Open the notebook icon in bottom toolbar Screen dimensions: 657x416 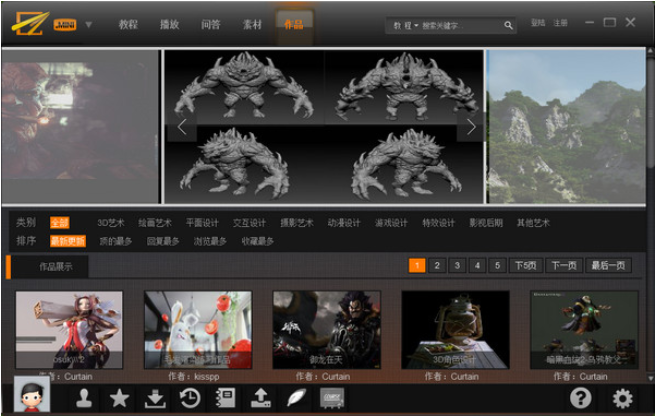pos(225,398)
